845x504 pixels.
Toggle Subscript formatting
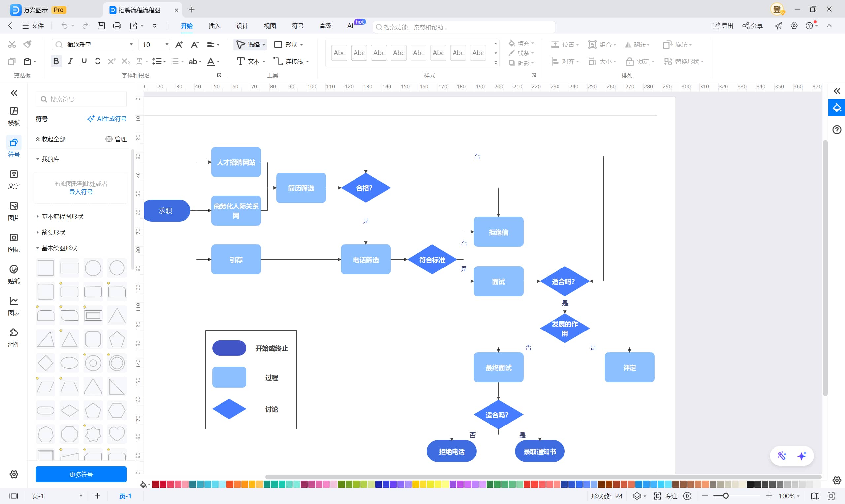coord(125,61)
